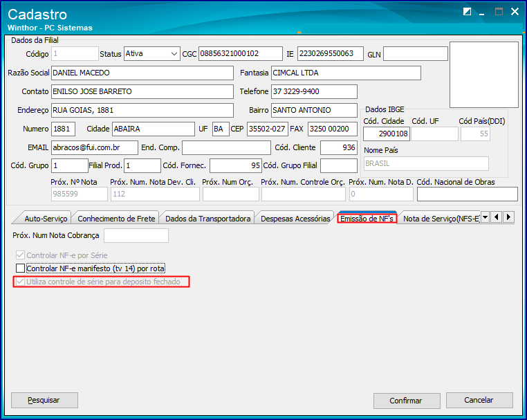The width and height of the screenshot is (527, 420).
Task: Focus the empty GLN field
Action: pyautogui.click(x=416, y=54)
